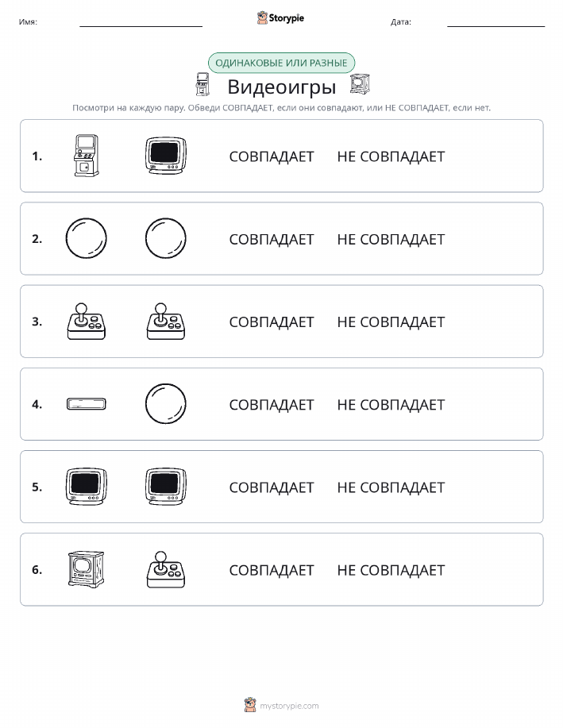Screen dimensions: 563x728
Task: Choose СОВПАДАЕТ for row 5
Action: click(x=272, y=487)
